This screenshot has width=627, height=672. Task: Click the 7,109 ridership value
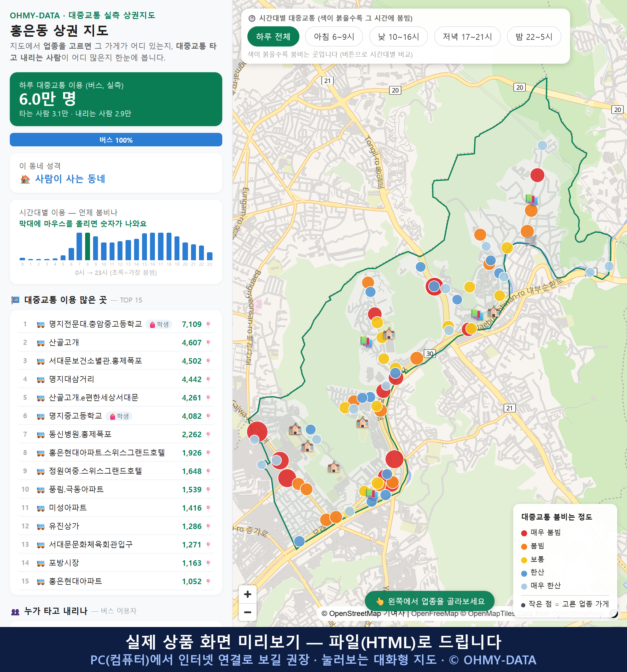192,325
